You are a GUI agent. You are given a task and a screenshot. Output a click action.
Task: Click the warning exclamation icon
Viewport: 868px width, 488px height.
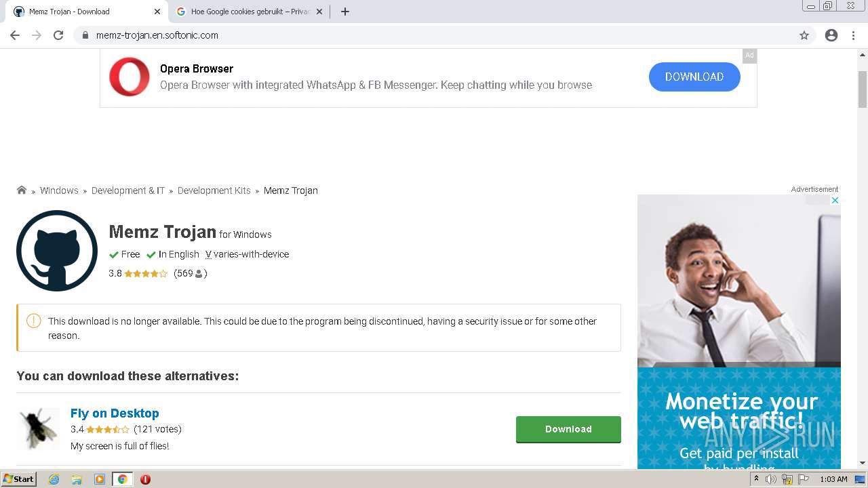33,321
